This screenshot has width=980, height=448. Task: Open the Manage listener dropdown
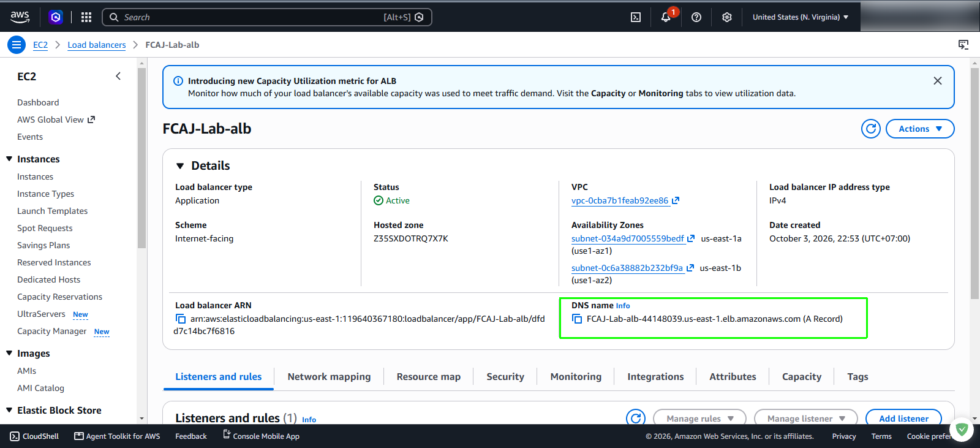(x=806, y=418)
